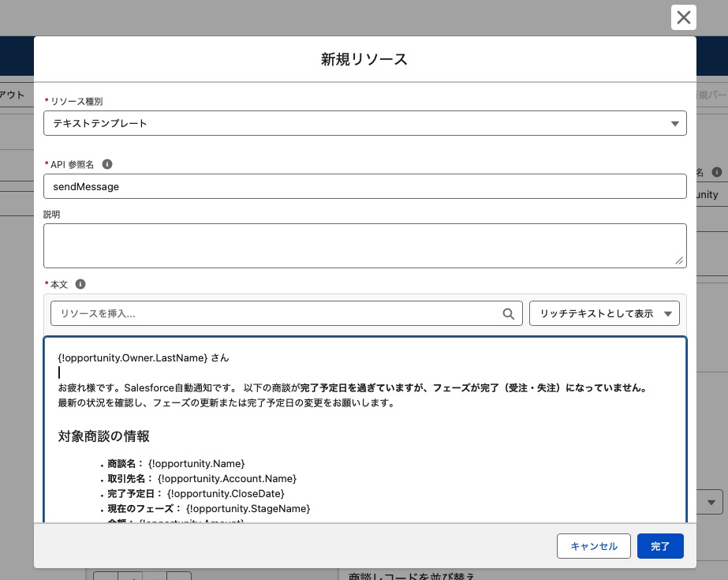Viewport: 728px width, 580px height.
Task: Click the 本文 info icon
Action: pos(80,284)
